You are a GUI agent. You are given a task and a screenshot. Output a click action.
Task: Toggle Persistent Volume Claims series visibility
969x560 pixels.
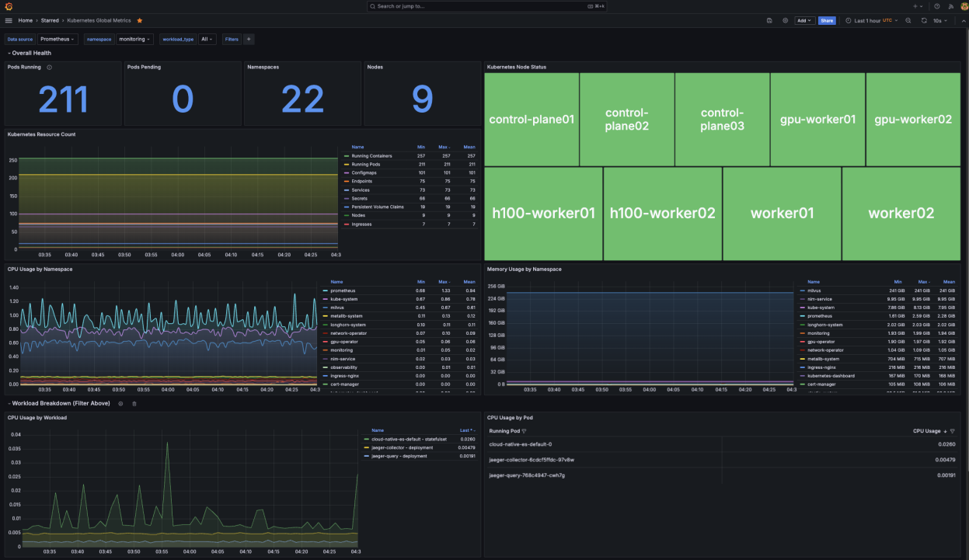coord(378,207)
